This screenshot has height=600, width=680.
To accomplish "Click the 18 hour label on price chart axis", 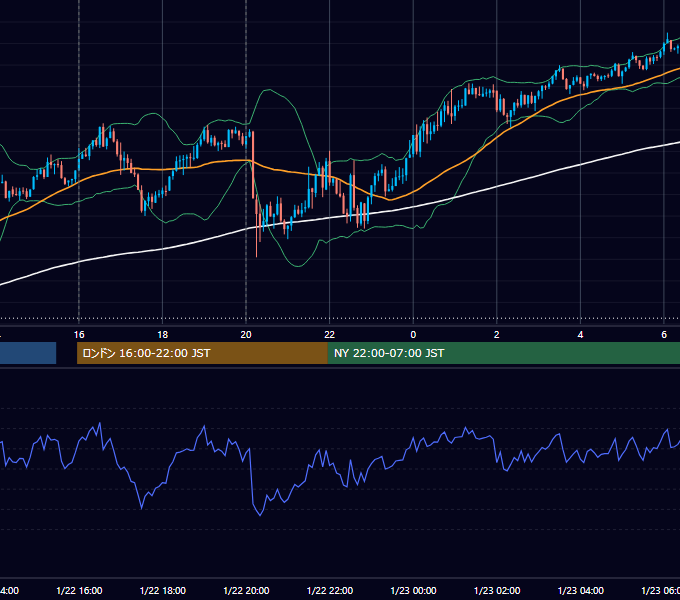I will 162,335.
